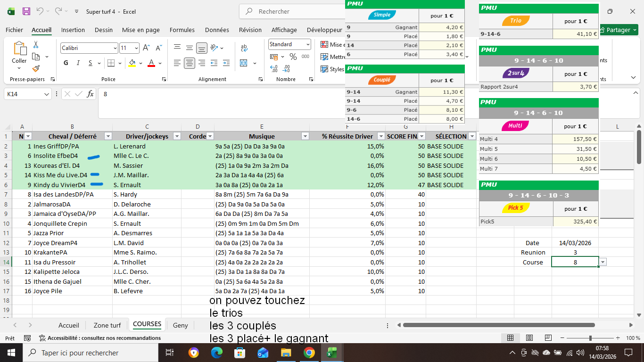Switch to Page Layout view in status bar
Viewport: 644px width, 362px height.
(x=530, y=338)
